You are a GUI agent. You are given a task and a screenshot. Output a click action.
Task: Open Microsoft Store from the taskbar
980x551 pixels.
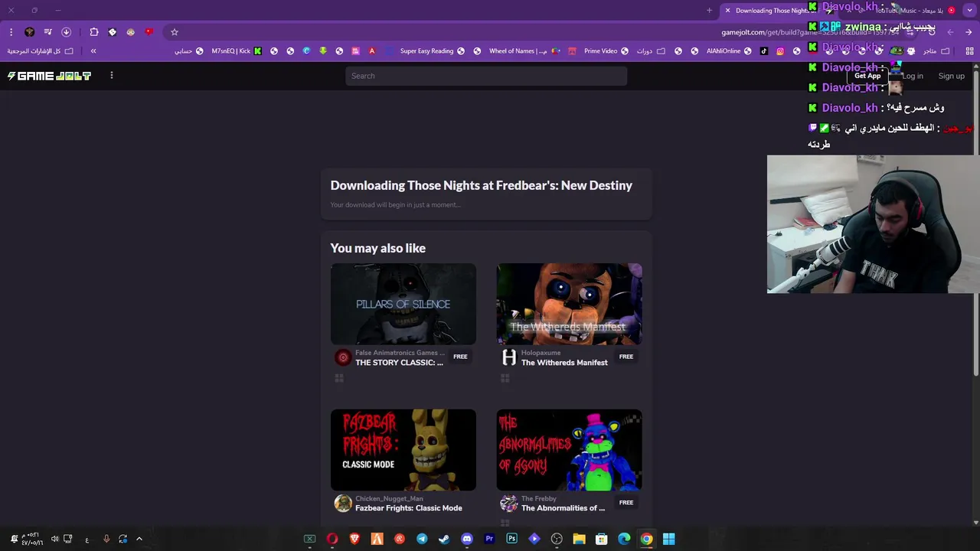pos(602,539)
